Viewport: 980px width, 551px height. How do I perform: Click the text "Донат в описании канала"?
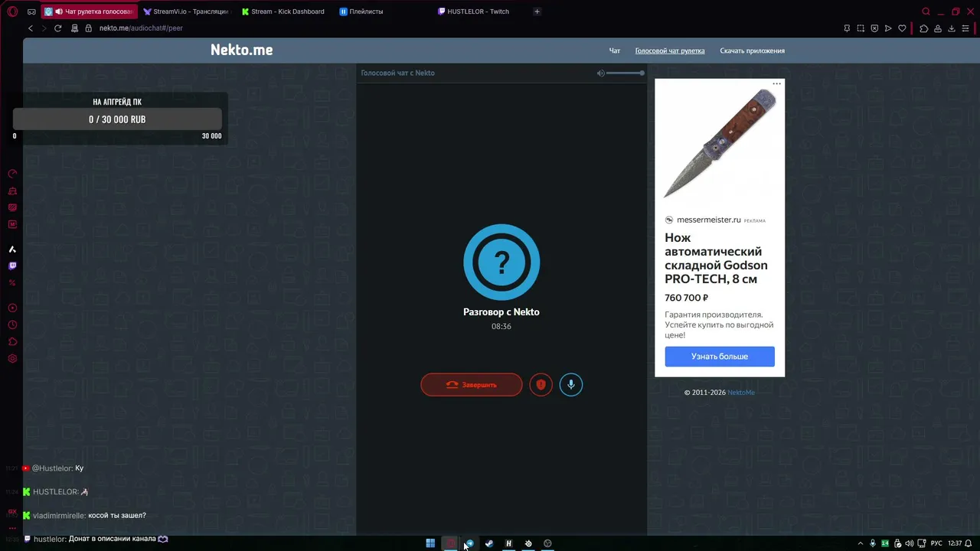pyautogui.click(x=112, y=539)
